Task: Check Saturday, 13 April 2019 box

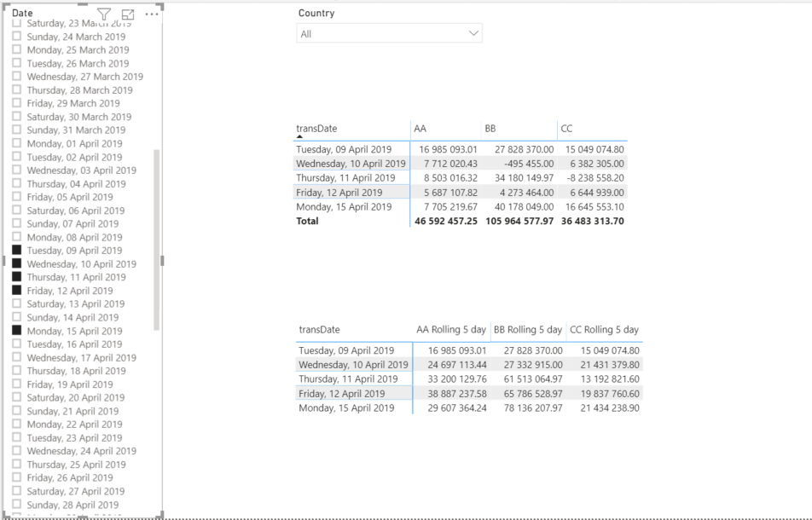Action: [16, 303]
